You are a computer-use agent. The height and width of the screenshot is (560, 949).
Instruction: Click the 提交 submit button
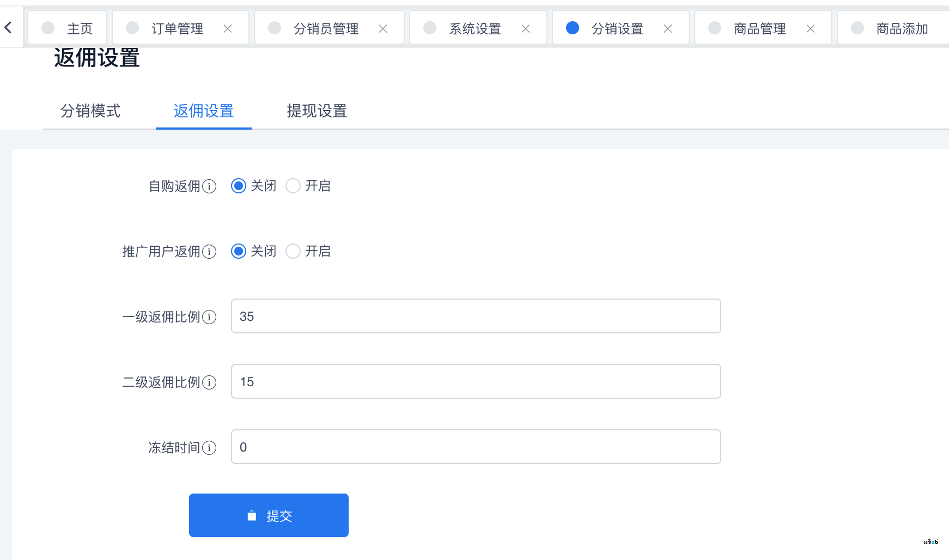pyautogui.click(x=269, y=515)
